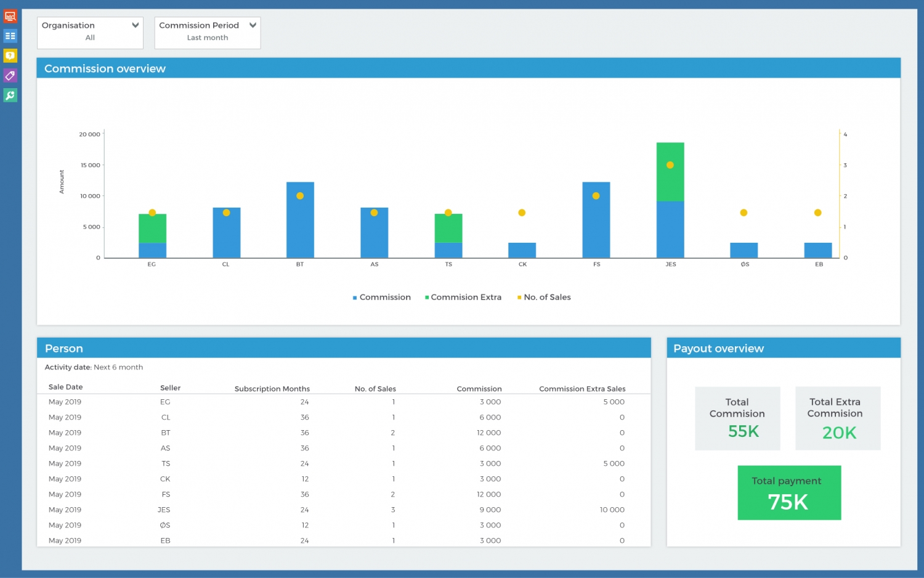Select the blue list view sidebar icon

(x=10, y=36)
